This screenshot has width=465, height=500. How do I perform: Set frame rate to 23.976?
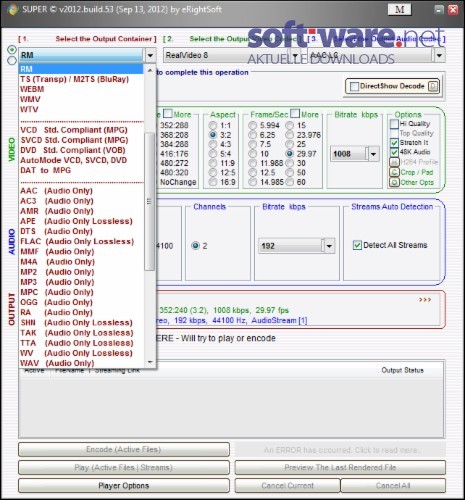[x=290, y=135]
